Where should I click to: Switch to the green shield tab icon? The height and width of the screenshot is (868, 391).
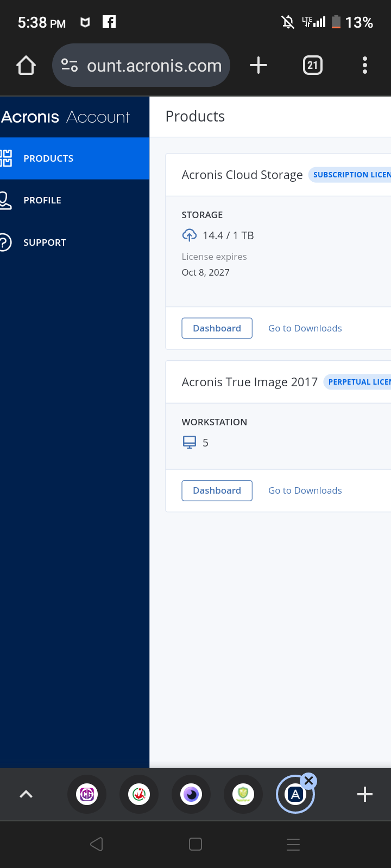point(243,794)
